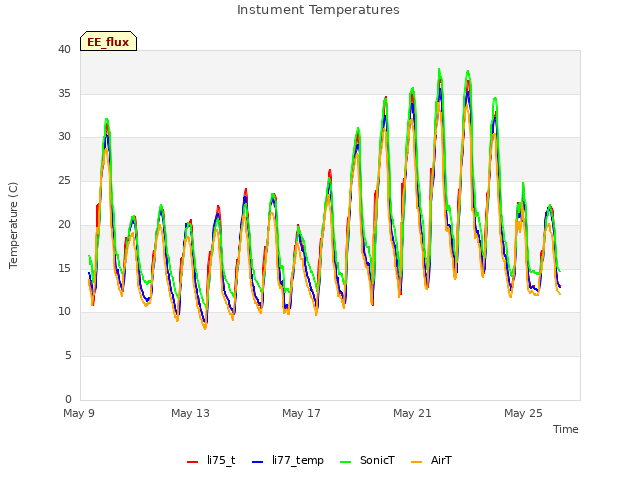Click the May 9 tick label
The width and height of the screenshot is (640, 480).
[x=79, y=413]
